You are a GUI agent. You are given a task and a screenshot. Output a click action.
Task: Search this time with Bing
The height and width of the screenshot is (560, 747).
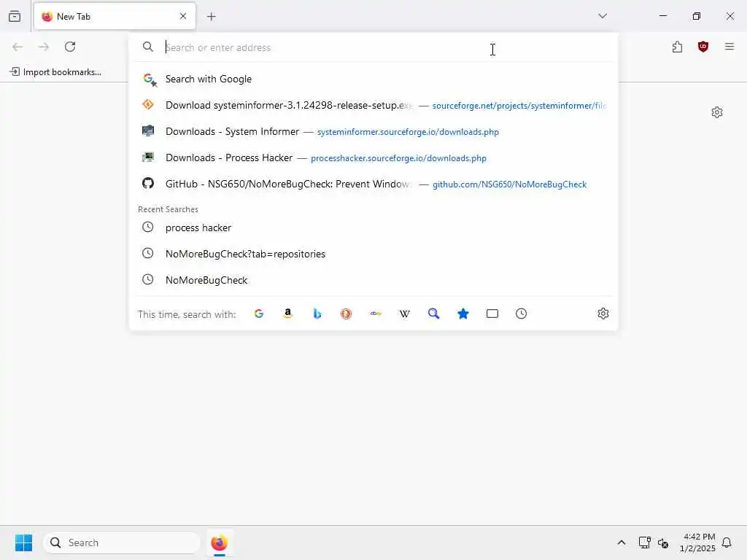(317, 314)
